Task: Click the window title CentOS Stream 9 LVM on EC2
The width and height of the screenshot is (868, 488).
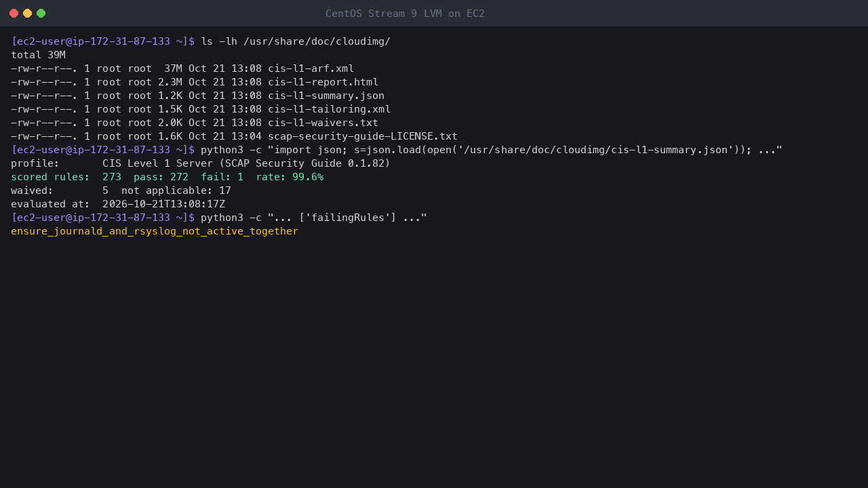Action: click(x=405, y=14)
